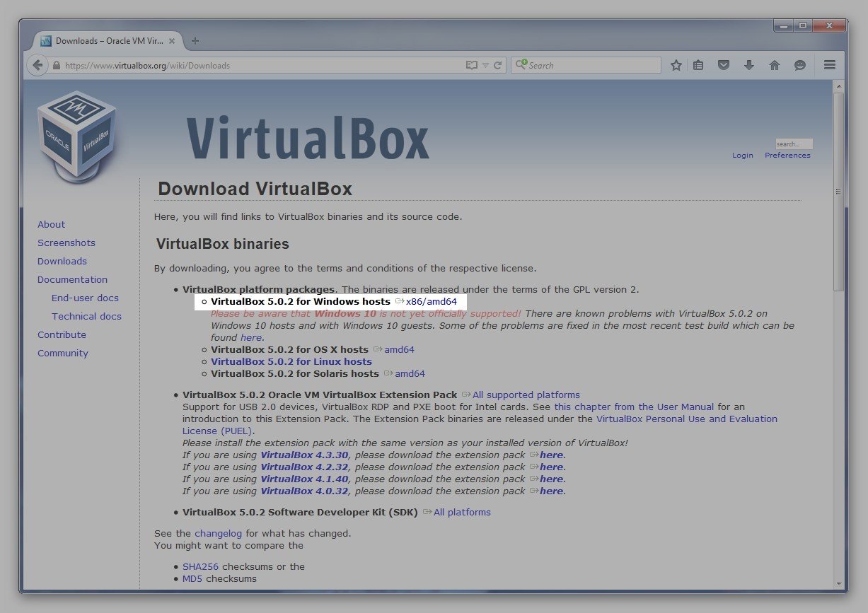Open Technical docs sidebar link
The width and height of the screenshot is (868, 613).
tap(86, 316)
